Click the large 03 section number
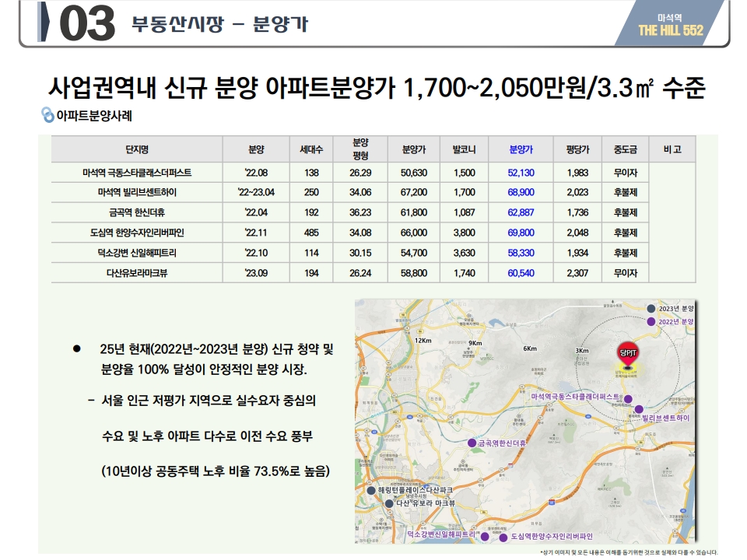Viewport: 747px width, 560px height. (x=87, y=26)
